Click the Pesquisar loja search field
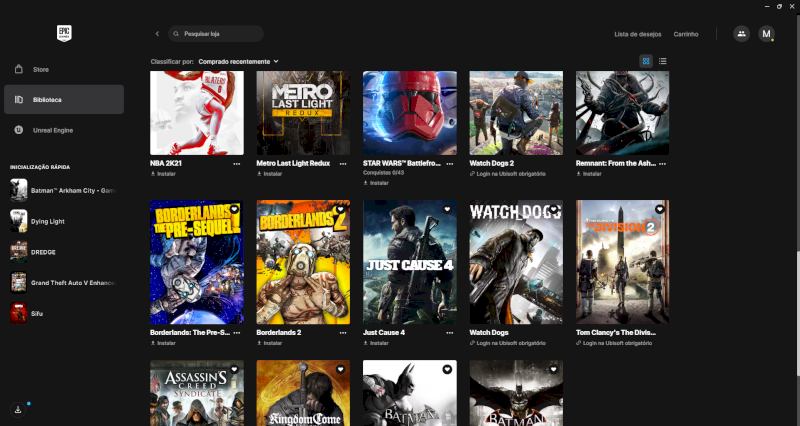Viewport: 800px width, 426px height. pos(218,34)
